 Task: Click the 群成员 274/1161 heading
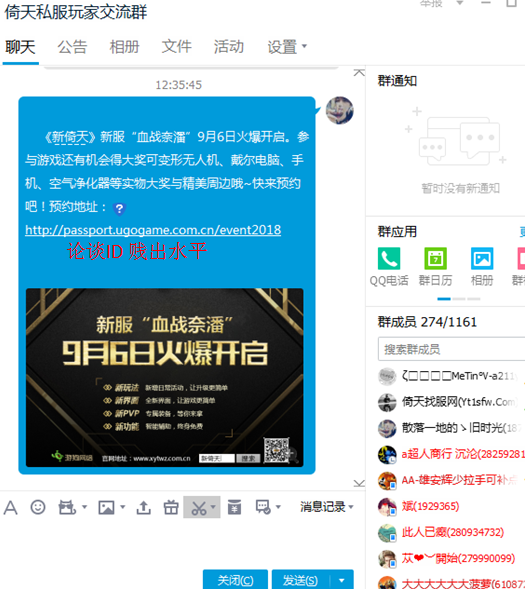pyautogui.click(x=427, y=322)
